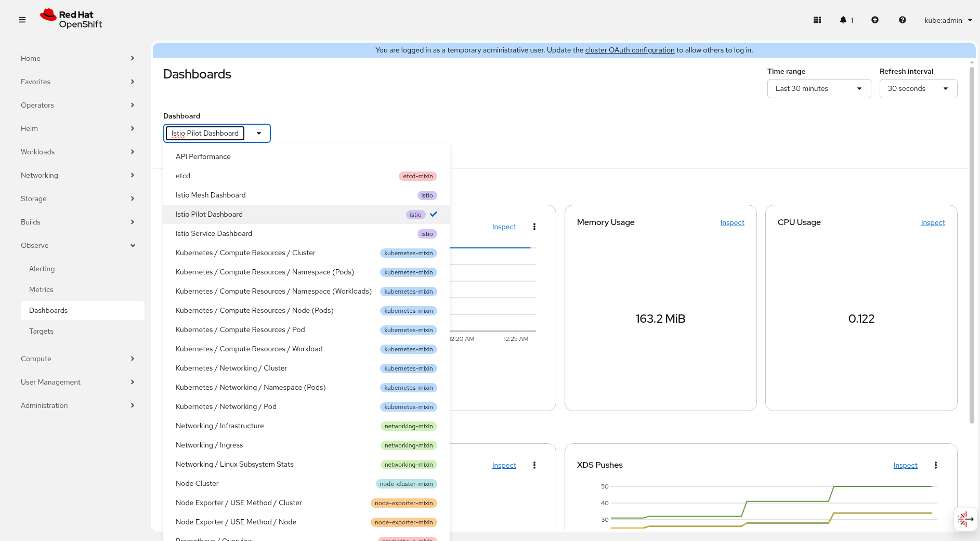Select Istio Mesh Dashboard from list
The width and height of the screenshot is (980, 541).
211,195
